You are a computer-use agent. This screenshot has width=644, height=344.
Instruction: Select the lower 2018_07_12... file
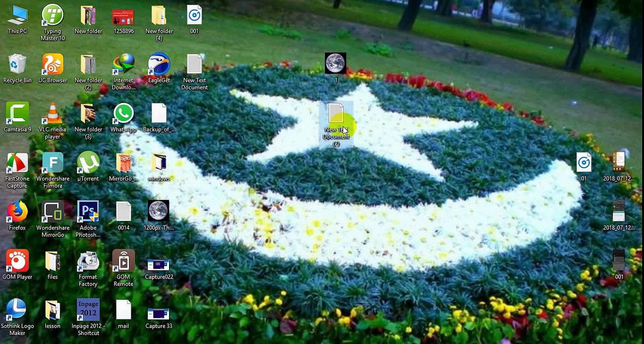click(619, 216)
